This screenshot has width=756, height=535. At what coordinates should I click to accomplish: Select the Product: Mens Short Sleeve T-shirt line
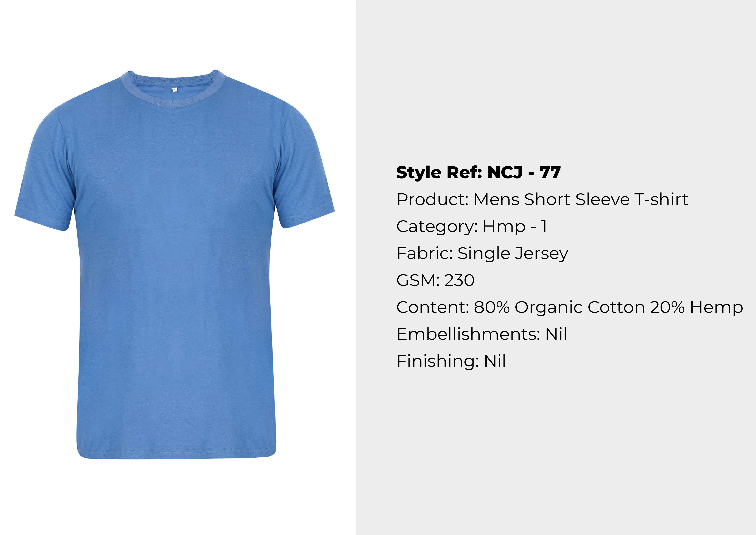tap(542, 199)
